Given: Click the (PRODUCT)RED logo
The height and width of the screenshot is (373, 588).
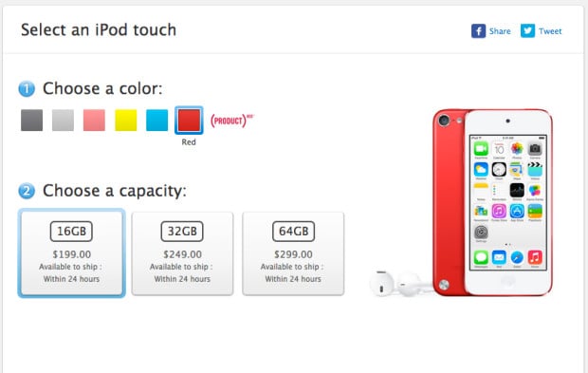Looking at the screenshot, I should 232,121.
